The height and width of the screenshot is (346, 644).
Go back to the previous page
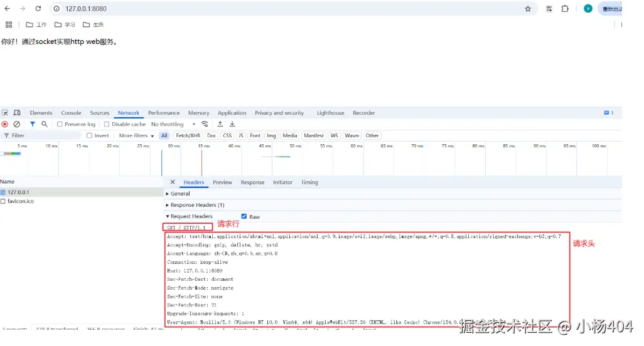tap(7, 9)
